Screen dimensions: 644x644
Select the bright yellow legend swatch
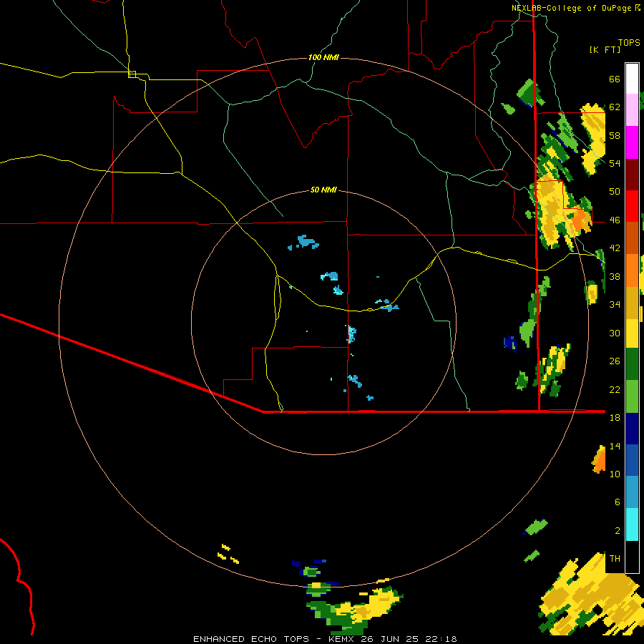pyautogui.click(x=632, y=333)
